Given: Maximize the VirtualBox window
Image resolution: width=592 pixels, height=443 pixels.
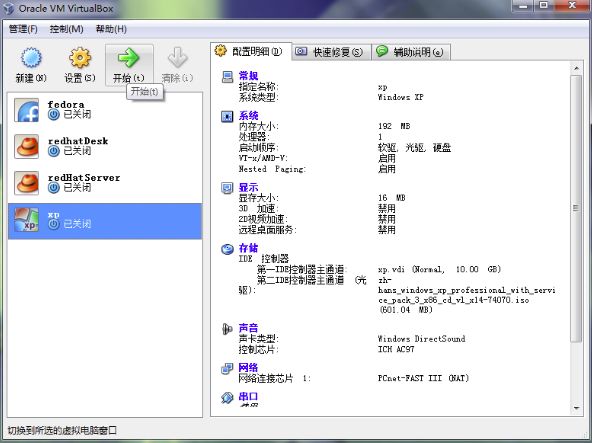Looking at the screenshot, I should click(544, 5).
